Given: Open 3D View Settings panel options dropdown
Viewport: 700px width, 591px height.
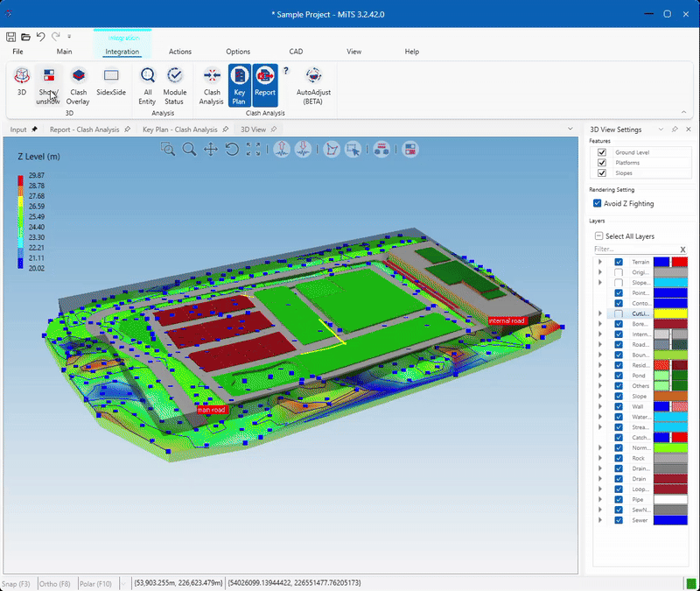Looking at the screenshot, I should coord(661,129).
